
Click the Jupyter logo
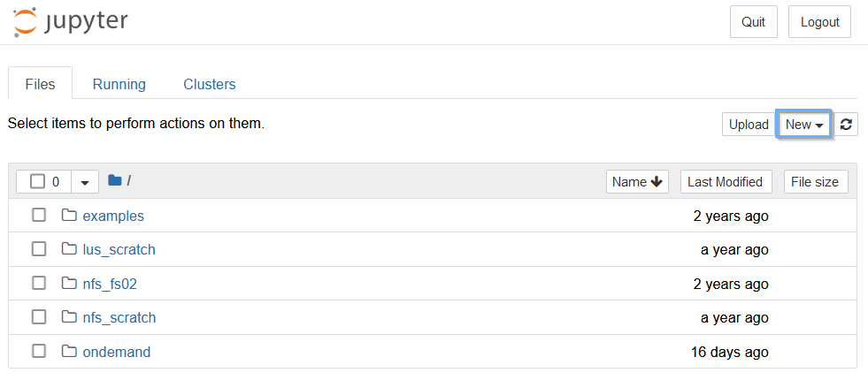(x=70, y=22)
